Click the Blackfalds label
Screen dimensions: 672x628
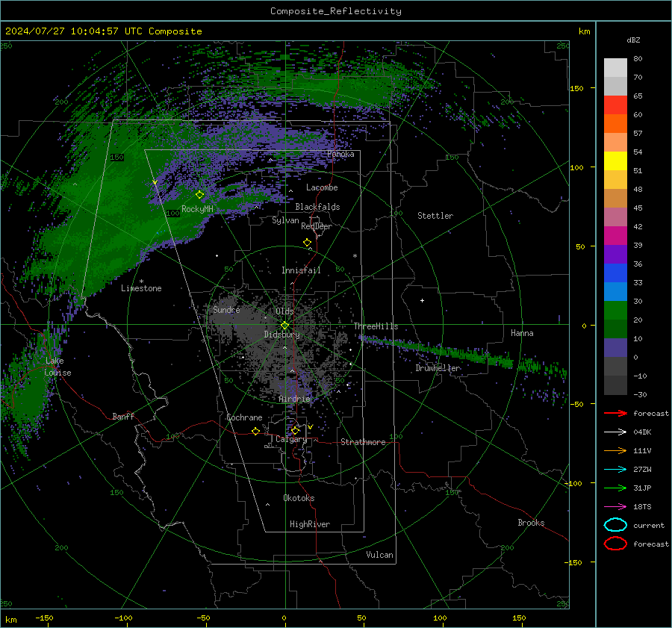(317, 207)
